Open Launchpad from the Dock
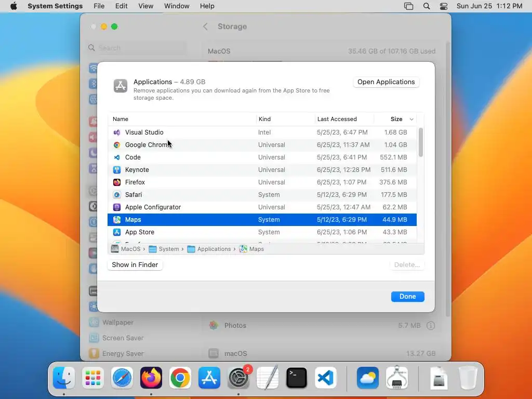Image resolution: width=532 pixels, height=399 pixels. 92,378
